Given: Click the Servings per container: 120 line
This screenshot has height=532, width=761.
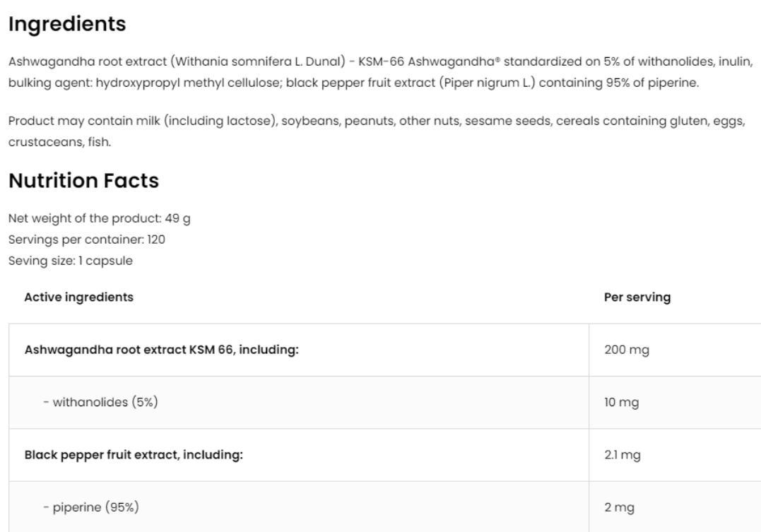Looking at the screenshot, I should (x=86, y=240).
